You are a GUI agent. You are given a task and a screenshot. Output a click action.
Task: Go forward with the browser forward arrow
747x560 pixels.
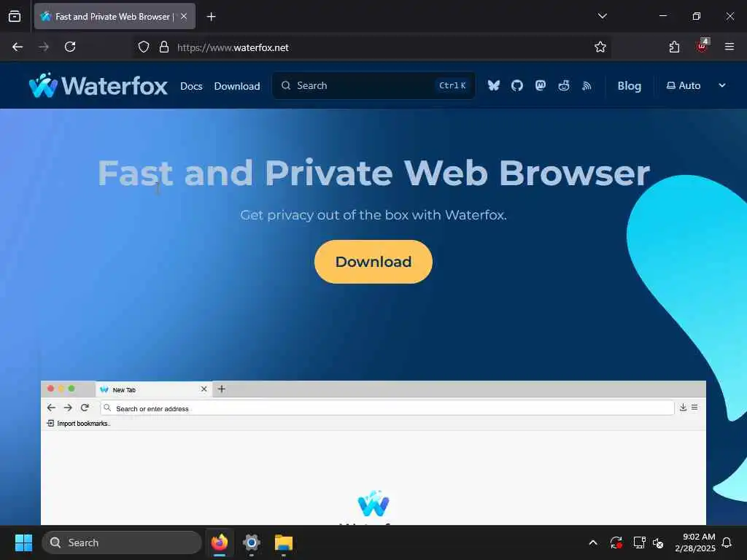point(44,47)
